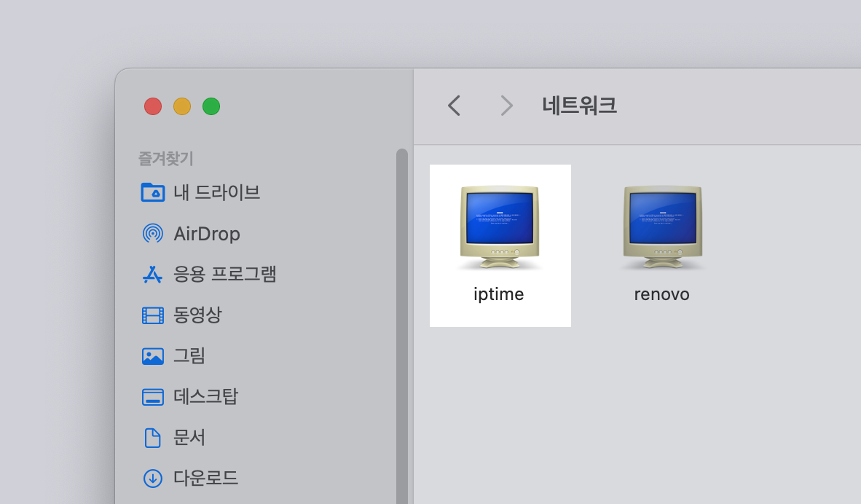
Task: Zoom the window with green button
Action: pyautogui.click(x=211, y=106)
